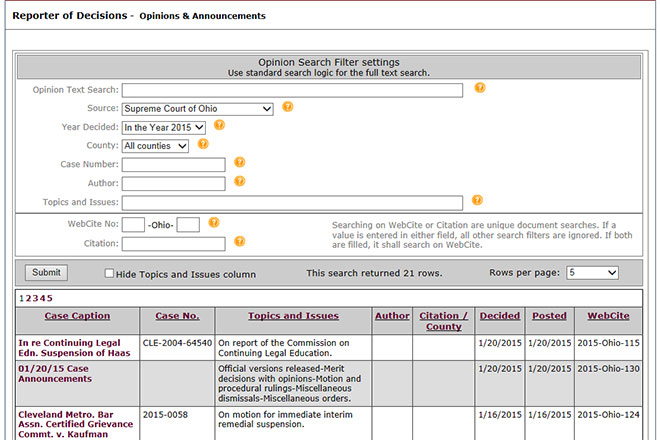
Task: Click 'On motion for immediate interim remedial suspension' text
Action: pos(285,419)
